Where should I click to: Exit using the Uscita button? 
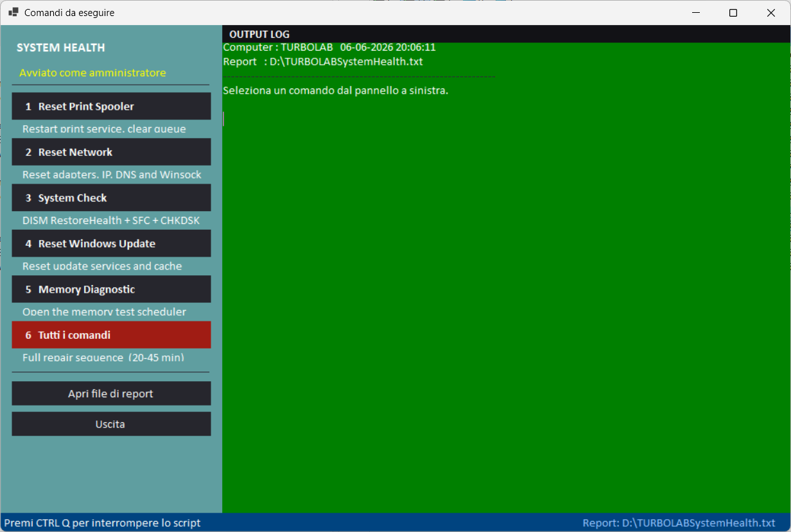(111, 424)
